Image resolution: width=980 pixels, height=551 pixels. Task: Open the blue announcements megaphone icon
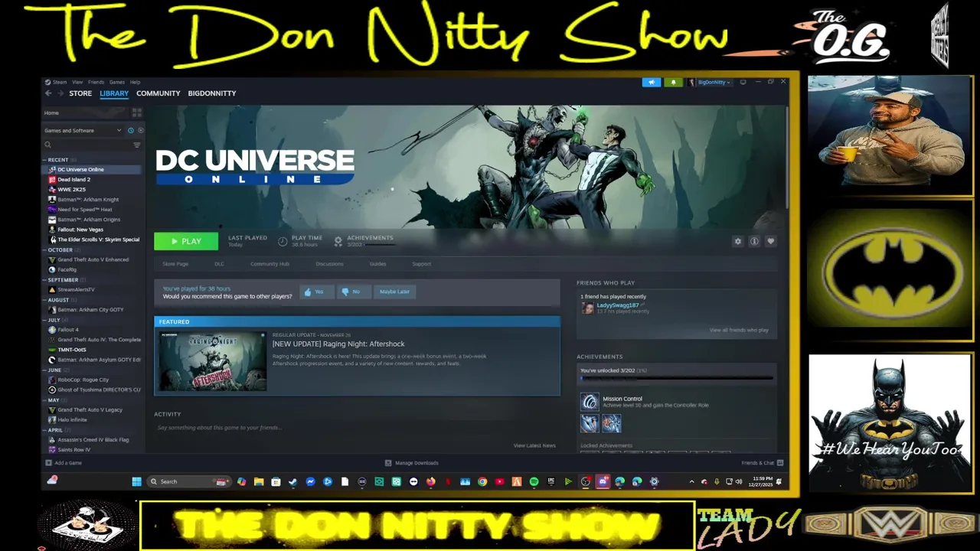click(x=652, y=82)
